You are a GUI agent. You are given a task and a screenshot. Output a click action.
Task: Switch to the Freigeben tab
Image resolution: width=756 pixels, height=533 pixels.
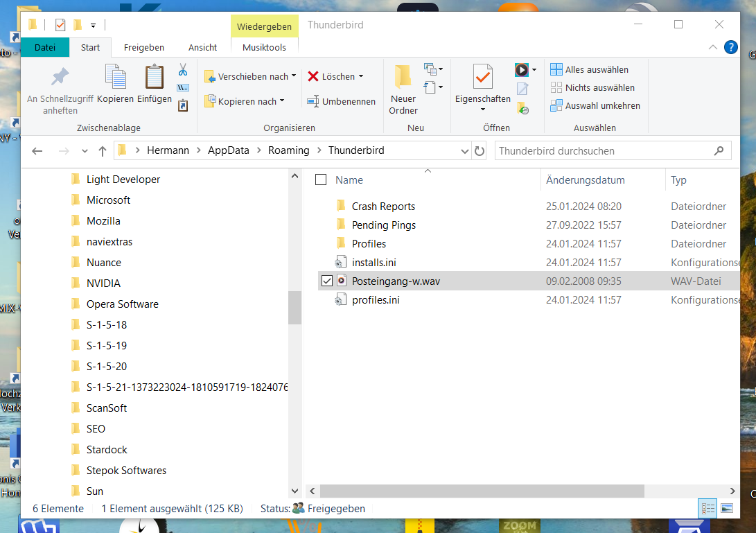(x=143, y=47)
